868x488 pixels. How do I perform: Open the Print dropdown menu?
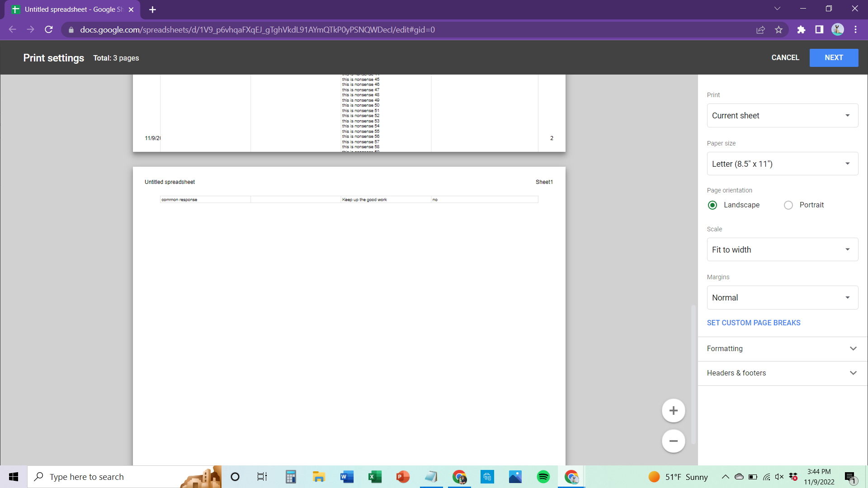pos(782,116)
